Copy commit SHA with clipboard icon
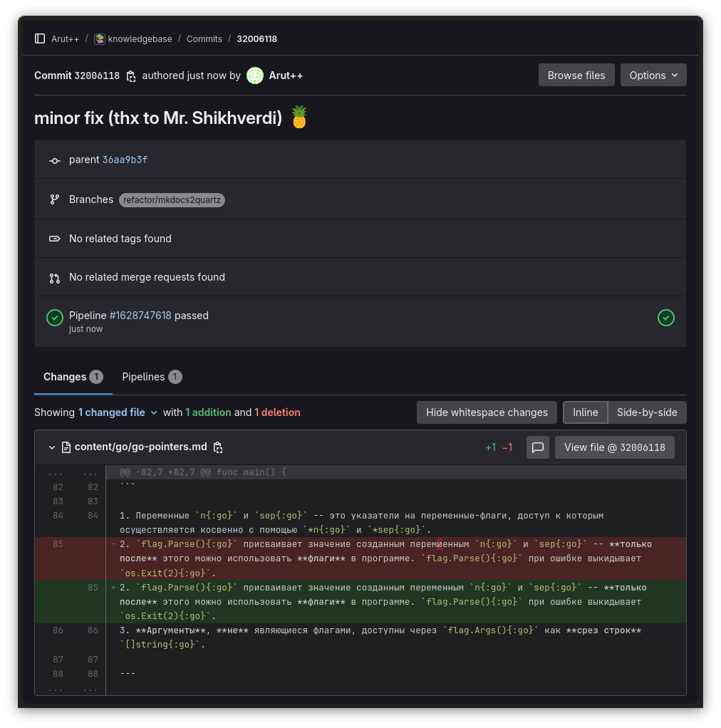 click(131, 76)
